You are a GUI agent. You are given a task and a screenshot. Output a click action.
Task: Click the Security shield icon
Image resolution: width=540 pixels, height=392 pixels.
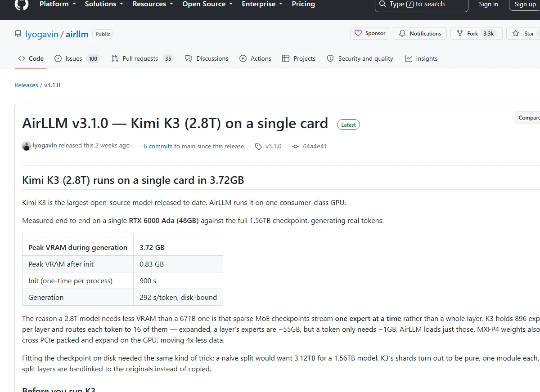(330, 58)
